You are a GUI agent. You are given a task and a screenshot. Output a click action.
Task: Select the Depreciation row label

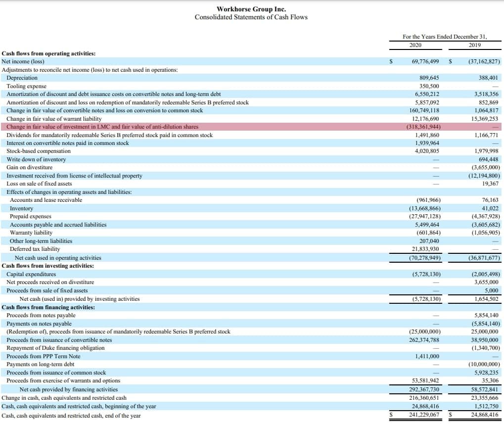22,78
